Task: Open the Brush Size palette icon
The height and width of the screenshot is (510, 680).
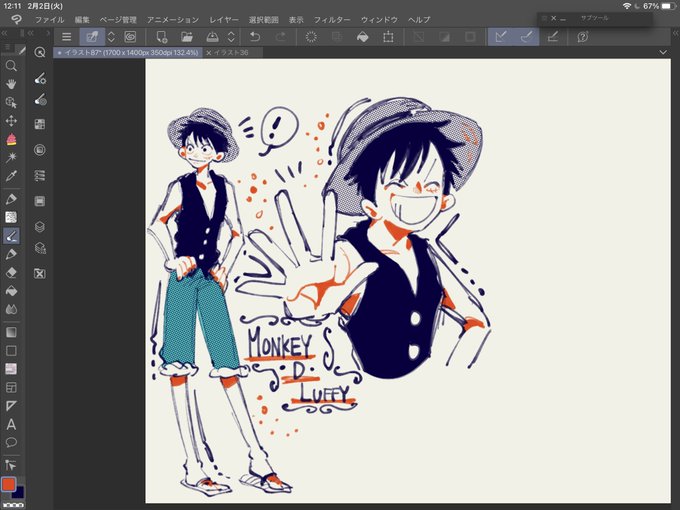Action: pos(39,101)
